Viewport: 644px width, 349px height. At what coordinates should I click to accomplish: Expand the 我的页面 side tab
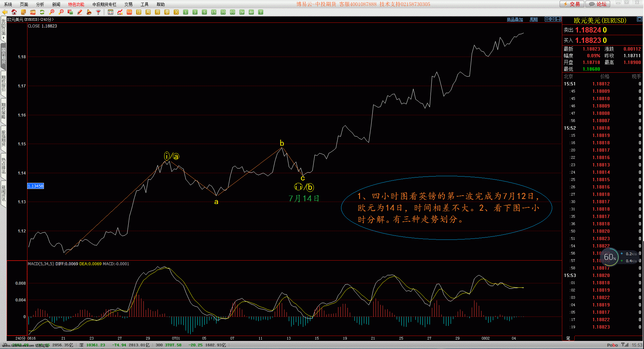click(3, 29)
